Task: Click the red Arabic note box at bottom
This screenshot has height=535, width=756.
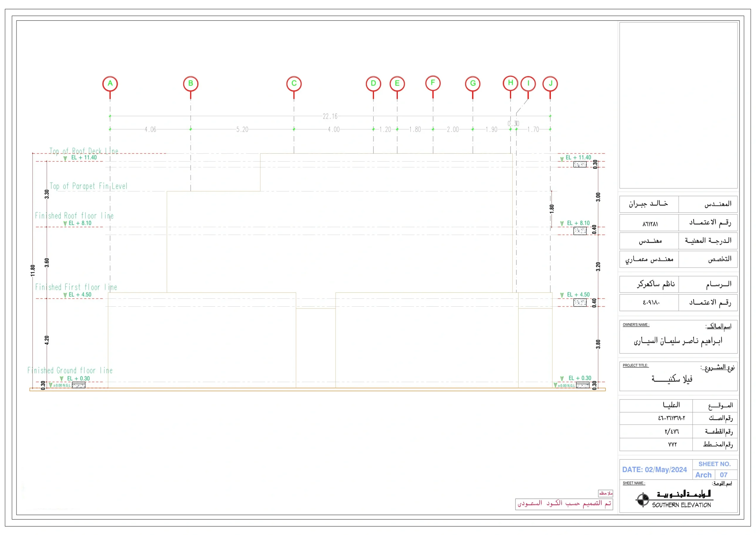Action: (564, 504)
